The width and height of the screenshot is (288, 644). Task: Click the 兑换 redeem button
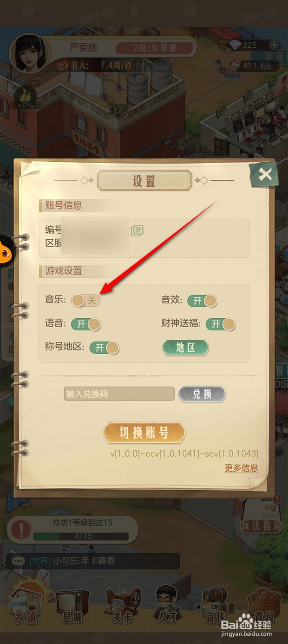[202, 394]
